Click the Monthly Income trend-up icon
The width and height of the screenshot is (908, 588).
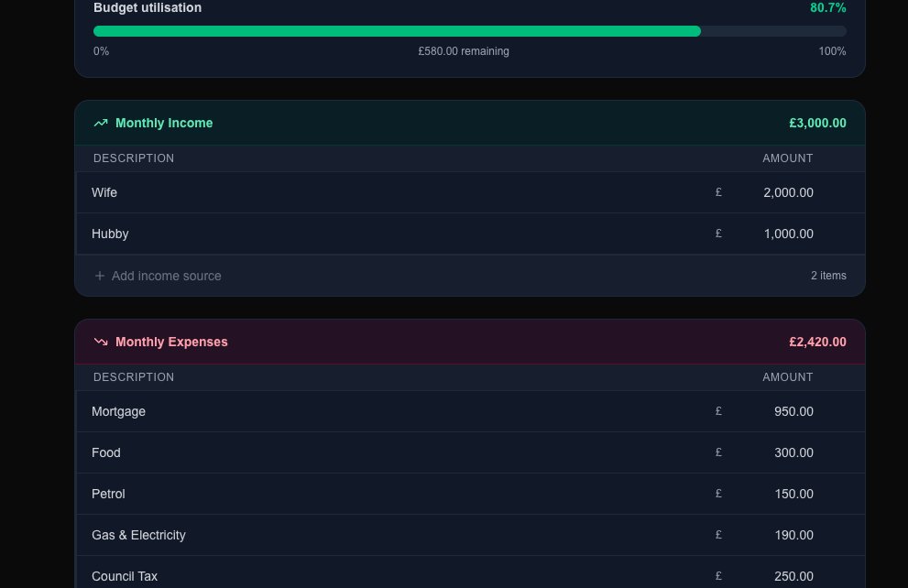[x=101, y=123]
